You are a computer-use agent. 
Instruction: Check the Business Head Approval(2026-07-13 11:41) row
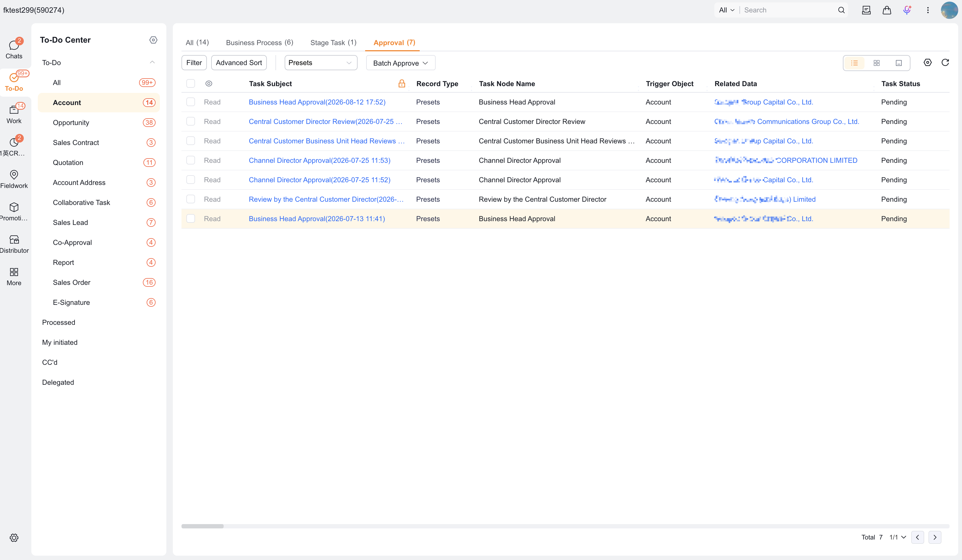click(190, 219)
